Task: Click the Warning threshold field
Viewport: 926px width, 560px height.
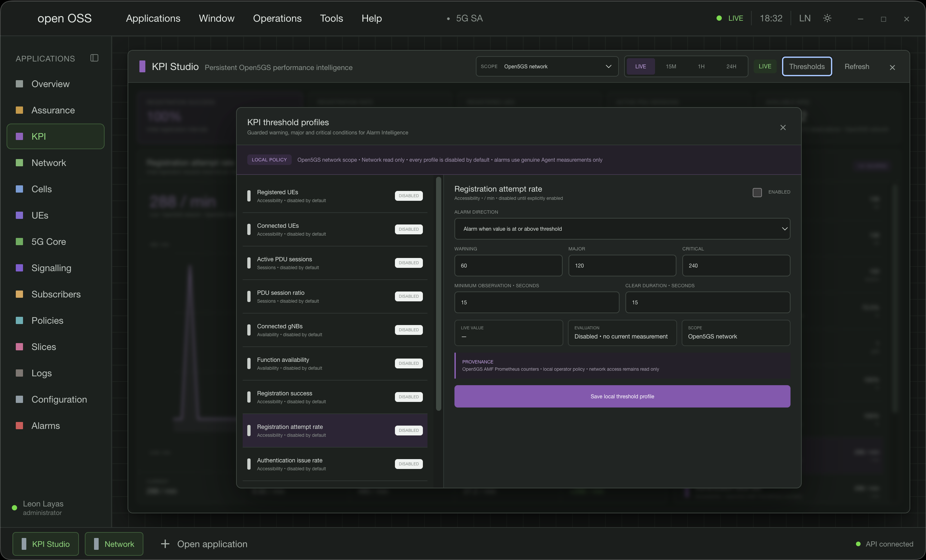Action: pos(508,266)
